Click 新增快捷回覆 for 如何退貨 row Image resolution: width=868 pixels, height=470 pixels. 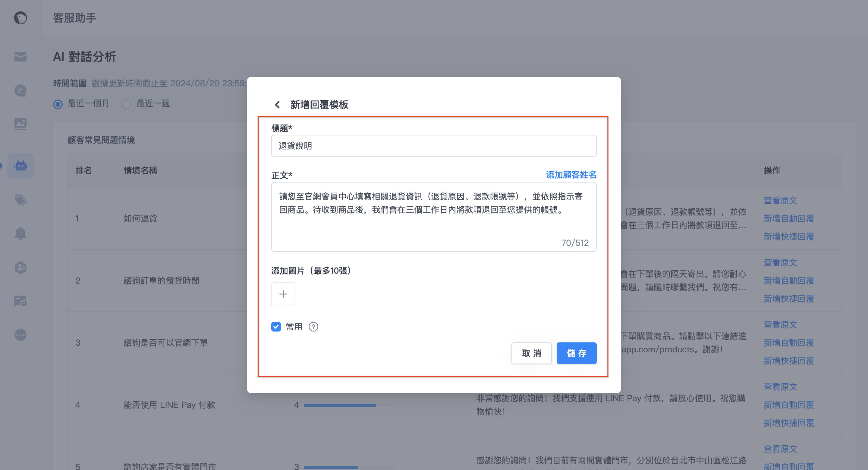788,237
